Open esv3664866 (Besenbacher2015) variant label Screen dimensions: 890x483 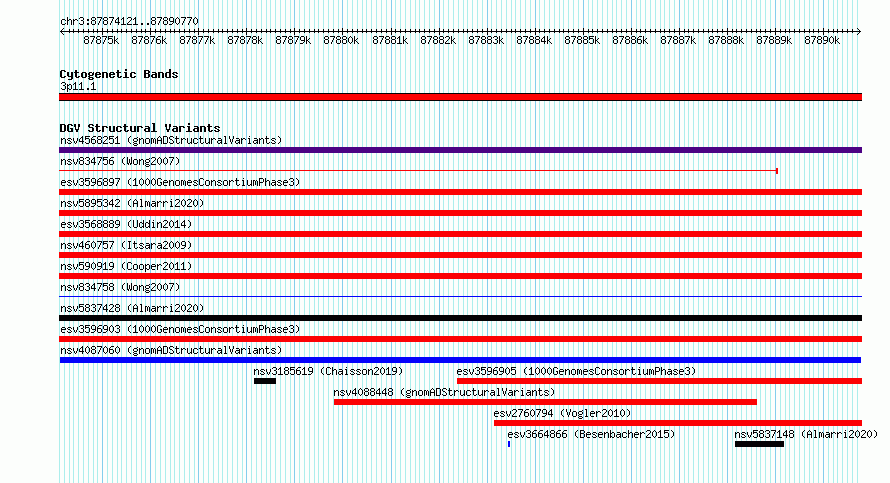coord(591,435)
